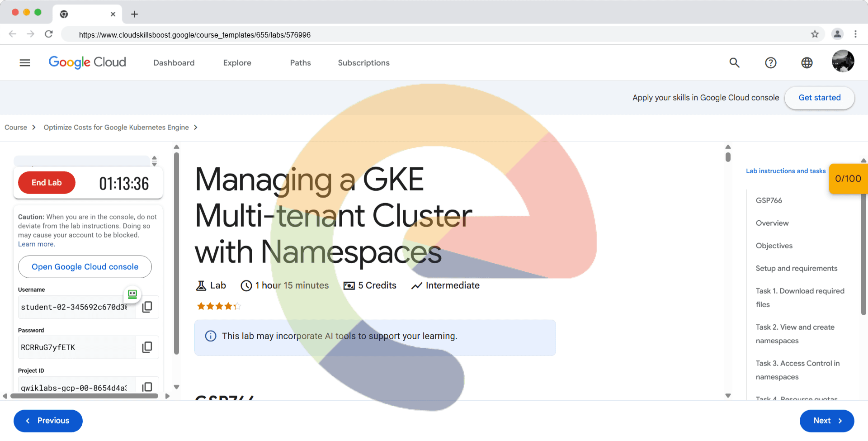Open the language globe icon

(x=807, y=63)
